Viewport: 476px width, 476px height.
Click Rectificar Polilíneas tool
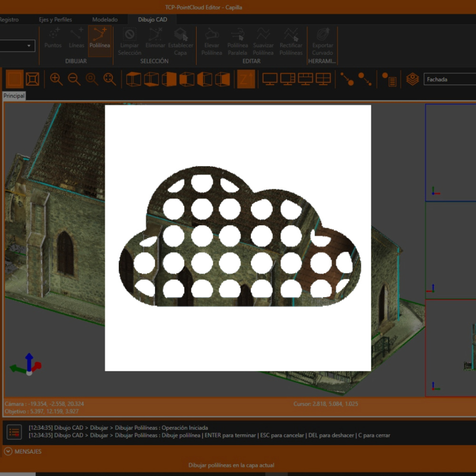click(291, 42)
